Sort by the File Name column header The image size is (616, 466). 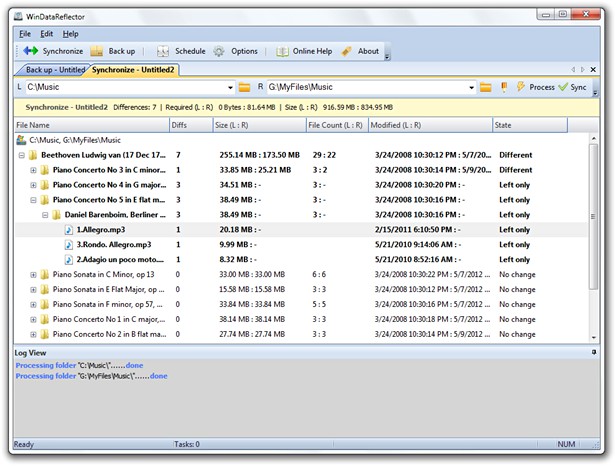click(x=92, y=125)
